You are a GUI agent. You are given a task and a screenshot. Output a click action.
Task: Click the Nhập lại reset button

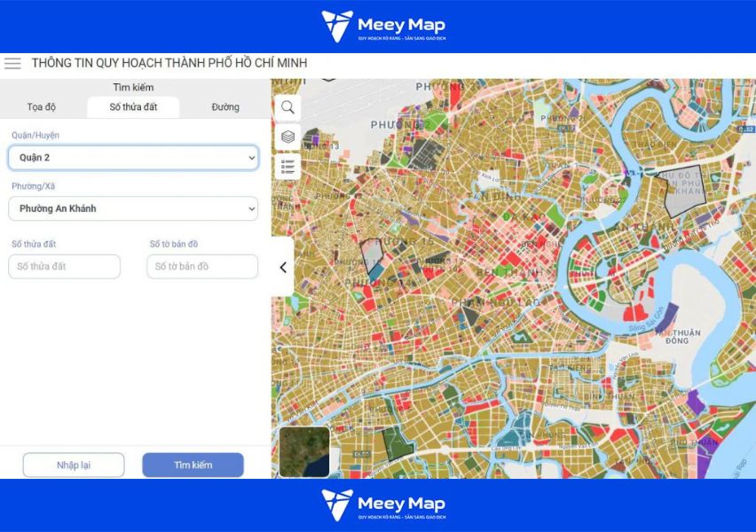74,465
